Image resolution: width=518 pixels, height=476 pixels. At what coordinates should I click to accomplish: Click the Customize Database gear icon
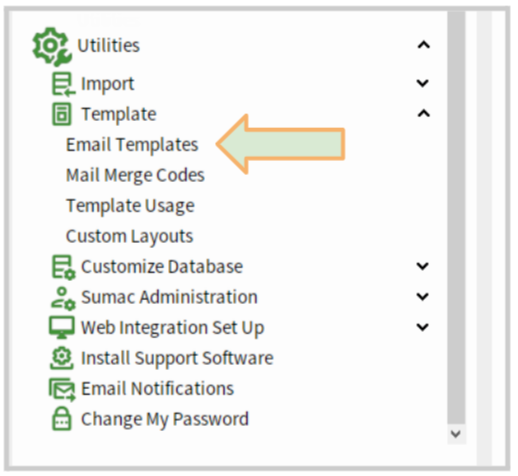[x=63, y=267]
